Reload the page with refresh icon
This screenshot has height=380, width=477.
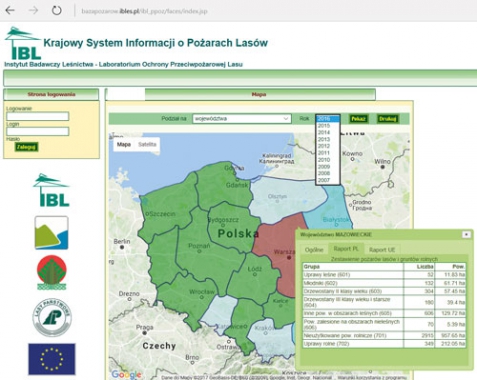[57, 11]
